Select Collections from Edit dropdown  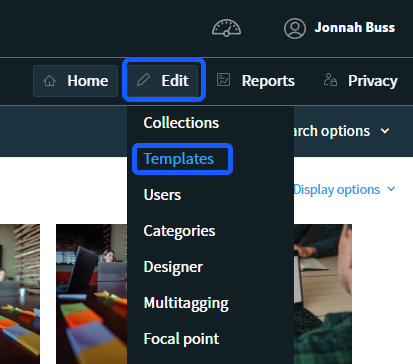[x=181, y=123]
